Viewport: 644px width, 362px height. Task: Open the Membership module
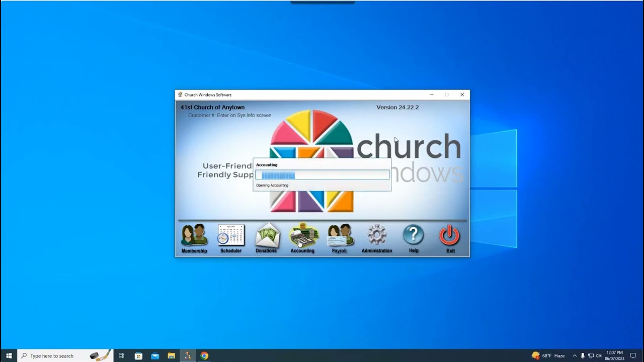tap(194, 238)
